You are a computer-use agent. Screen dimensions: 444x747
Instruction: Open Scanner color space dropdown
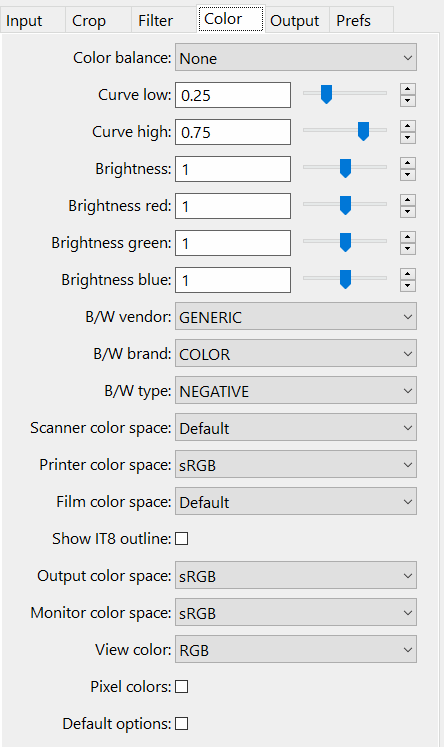tap(296, 427)
